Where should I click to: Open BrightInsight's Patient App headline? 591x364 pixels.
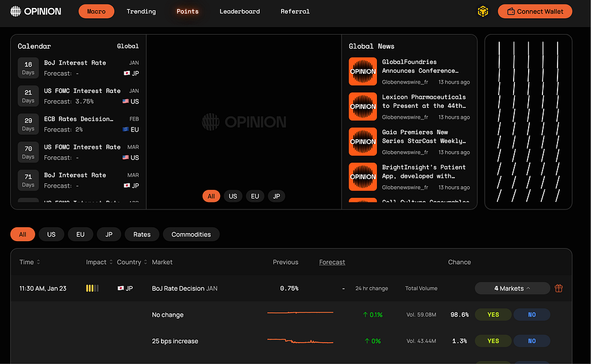(x=424, y=171)
